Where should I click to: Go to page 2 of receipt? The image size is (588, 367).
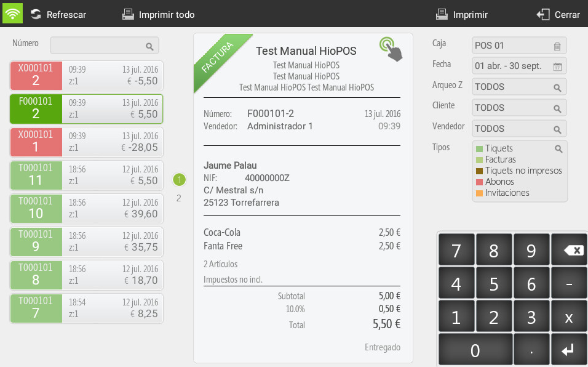(179, 198)
